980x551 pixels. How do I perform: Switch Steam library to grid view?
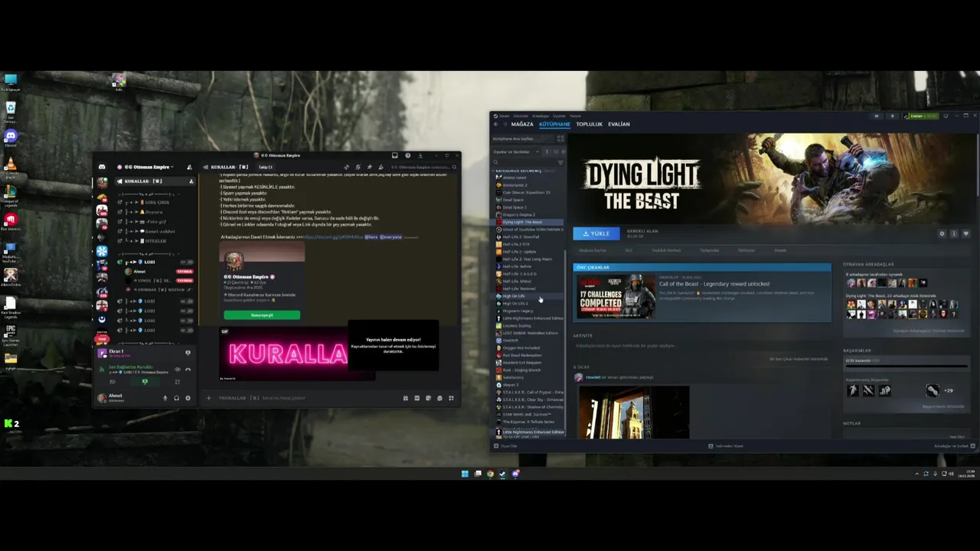[x=560, y=139]
